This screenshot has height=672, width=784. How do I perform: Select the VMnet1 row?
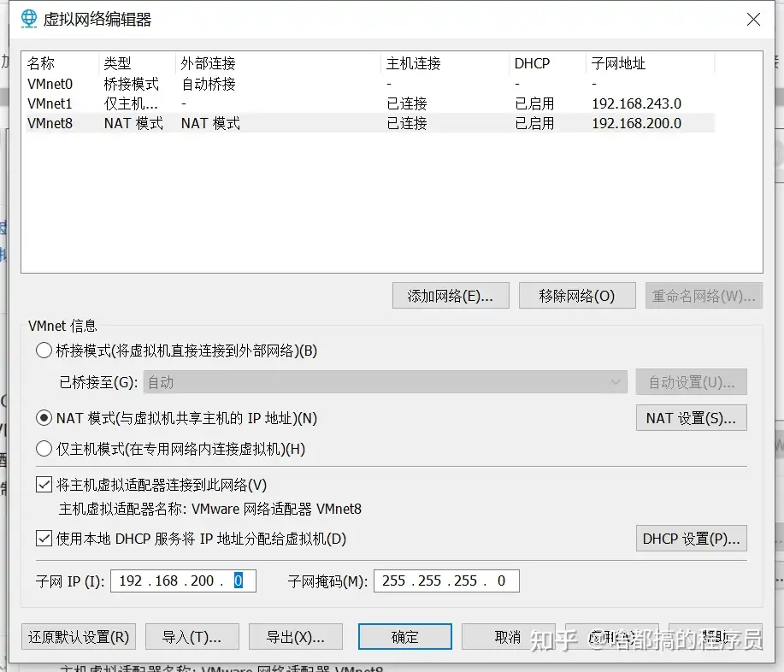pos(370,103)
